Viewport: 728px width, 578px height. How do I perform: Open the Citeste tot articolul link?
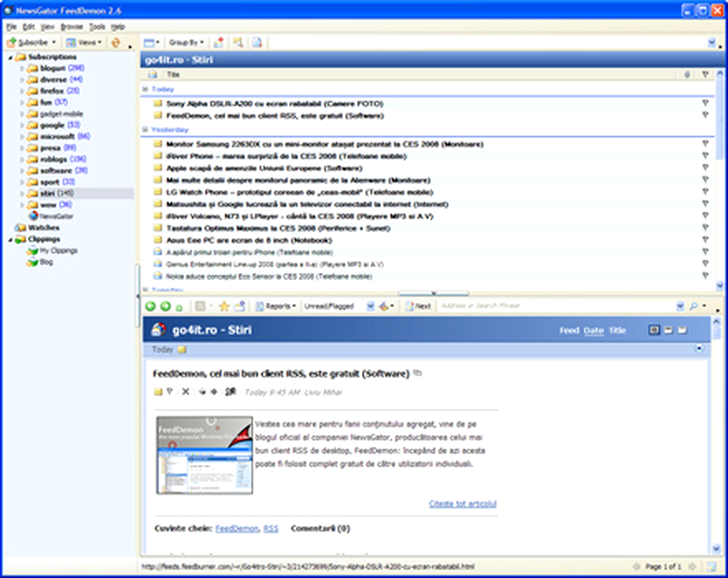463,503
